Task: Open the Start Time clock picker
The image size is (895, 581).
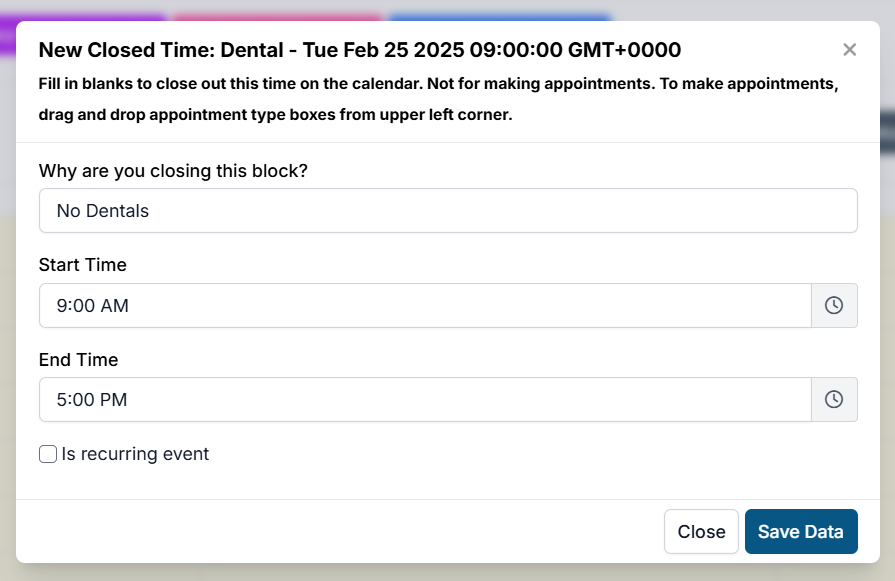Action: pos(834,305)
